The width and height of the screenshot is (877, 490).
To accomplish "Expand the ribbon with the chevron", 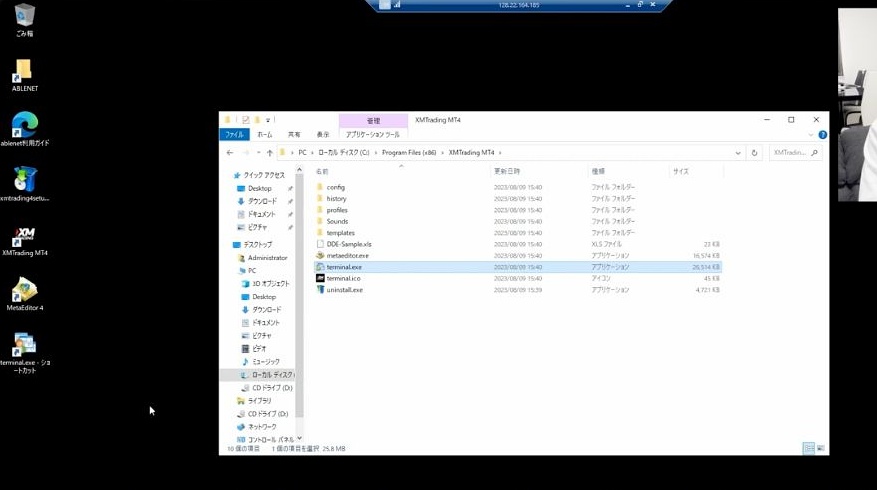I will (810, 135).
